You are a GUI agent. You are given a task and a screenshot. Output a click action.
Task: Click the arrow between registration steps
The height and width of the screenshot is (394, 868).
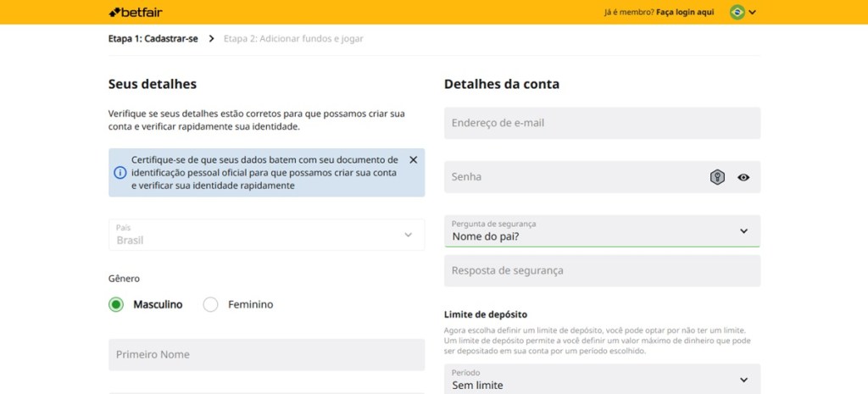pos(211,38)
